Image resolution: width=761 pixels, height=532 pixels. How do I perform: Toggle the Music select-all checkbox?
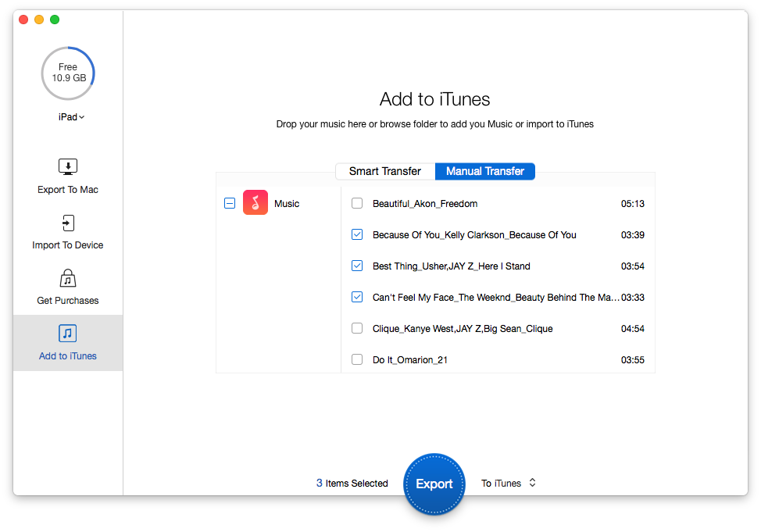230,203
